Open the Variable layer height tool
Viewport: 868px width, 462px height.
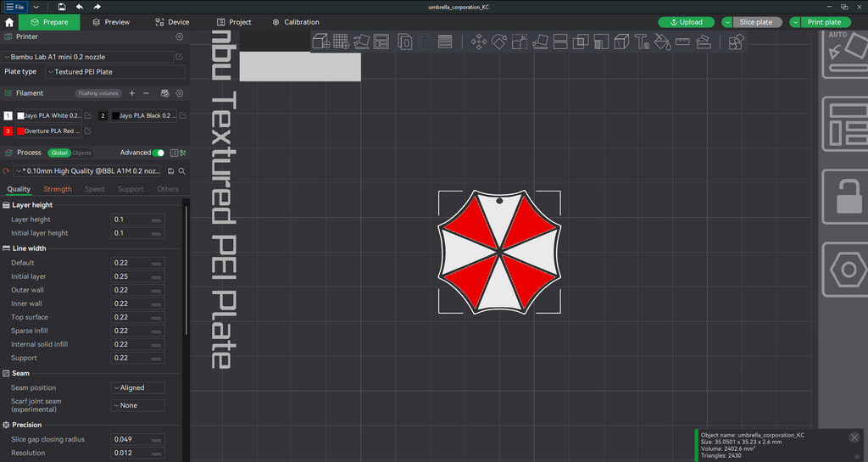tap(445, 42)
